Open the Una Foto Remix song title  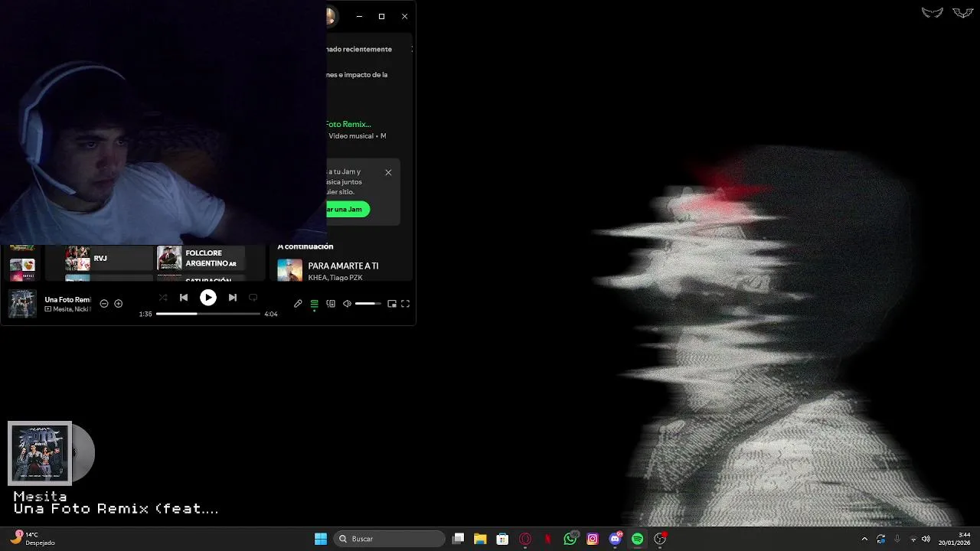[x=68, y=299]
